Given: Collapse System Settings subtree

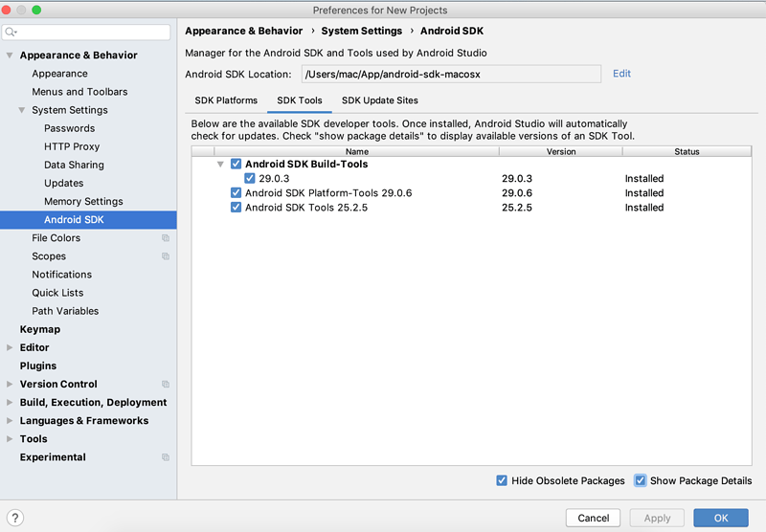Looking at the screenshot, I should pyautogui.click(x=21, y=110).
